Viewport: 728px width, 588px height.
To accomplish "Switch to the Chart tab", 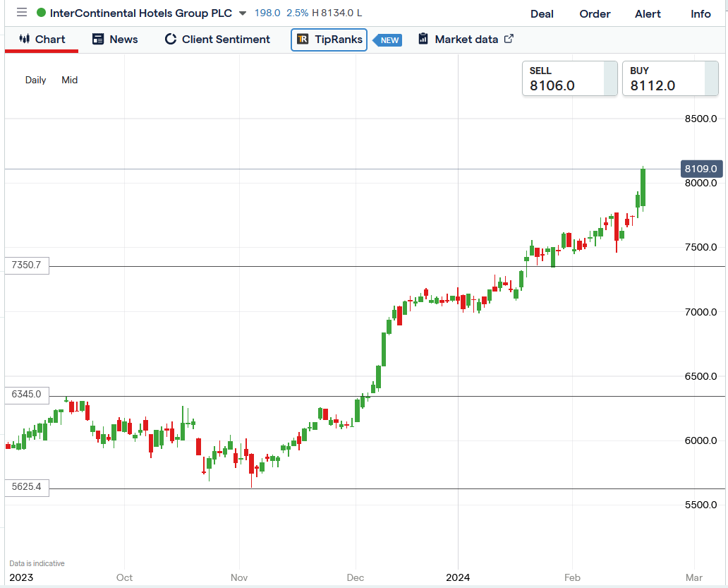I will tap(42, 40).
